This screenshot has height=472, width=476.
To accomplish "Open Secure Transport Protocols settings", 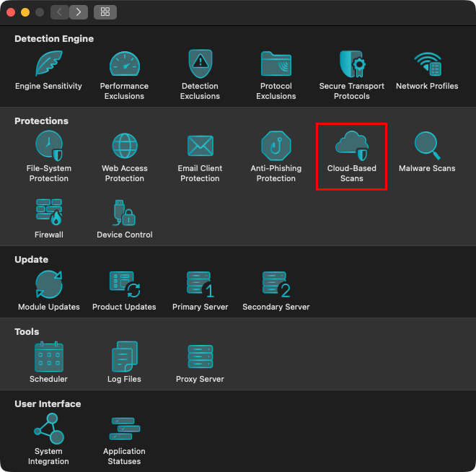I will coord(352,64).
